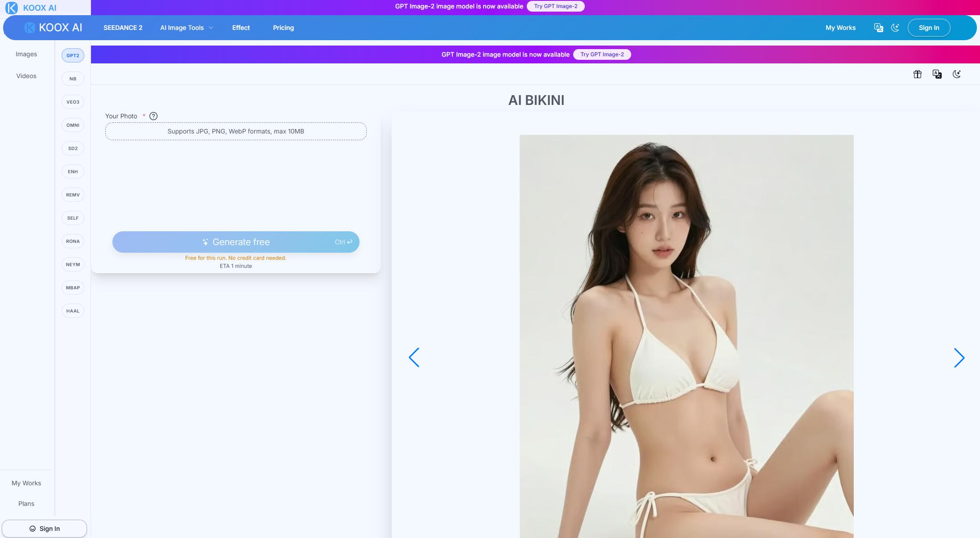980x538 pixels.
Task: Open language switcher in the blue navbar
Action: (878, 28)
